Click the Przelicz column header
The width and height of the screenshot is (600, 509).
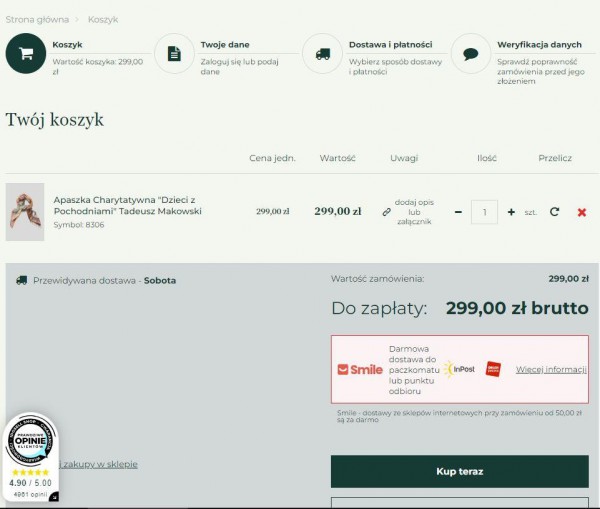555,158
